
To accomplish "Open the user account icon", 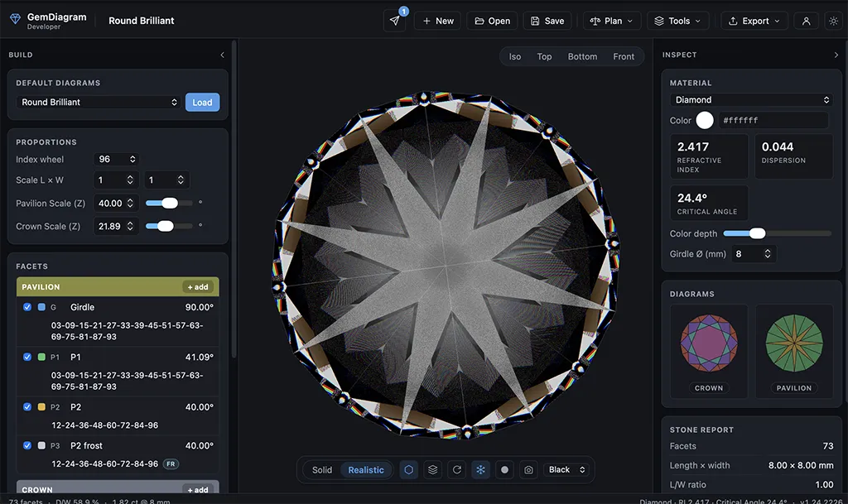I will click(806, 21).
